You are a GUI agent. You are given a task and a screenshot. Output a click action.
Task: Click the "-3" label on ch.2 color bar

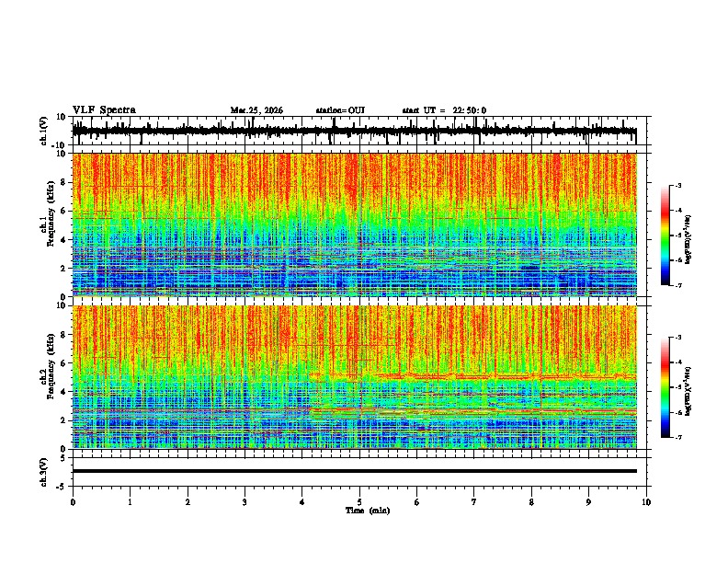(x=678, y=338)
